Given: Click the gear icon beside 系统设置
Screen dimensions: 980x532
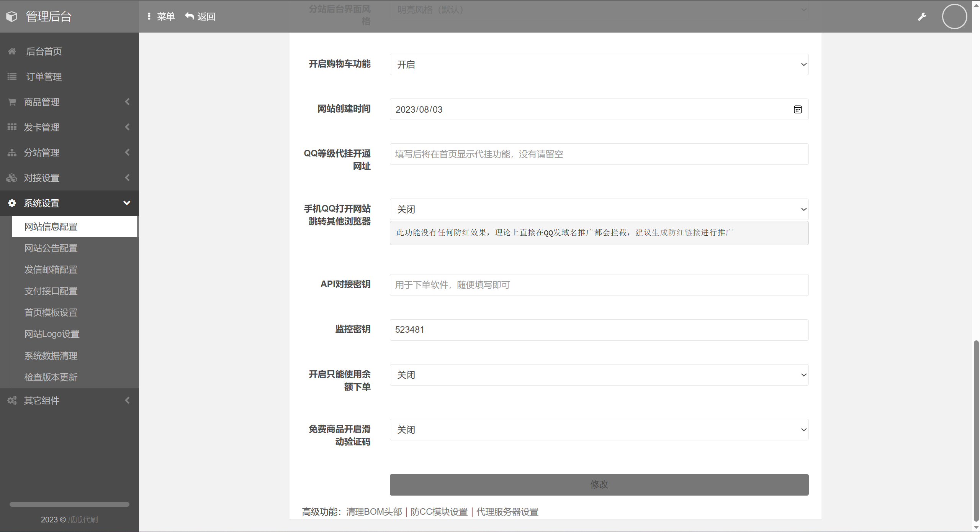Looking at the screenshot, I should pos(12,203).
